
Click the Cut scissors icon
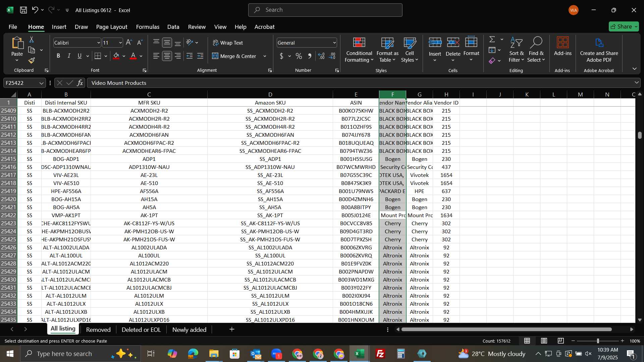[x=32, y=40]
